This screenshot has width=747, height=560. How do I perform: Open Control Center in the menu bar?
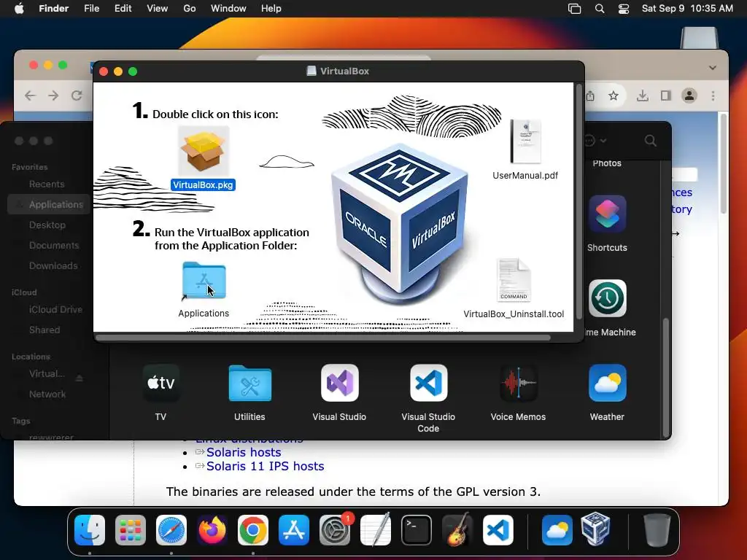[x=624, y=9]
